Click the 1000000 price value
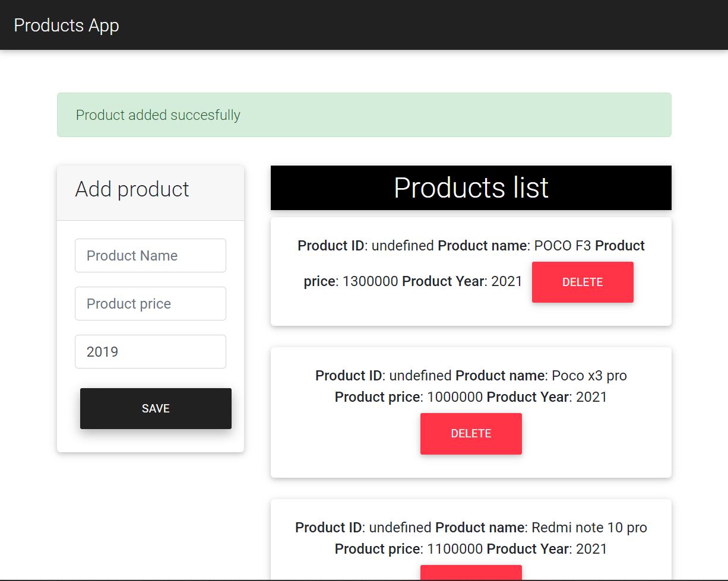The width and height of the screenshot is (728, 581). (454, 397)
